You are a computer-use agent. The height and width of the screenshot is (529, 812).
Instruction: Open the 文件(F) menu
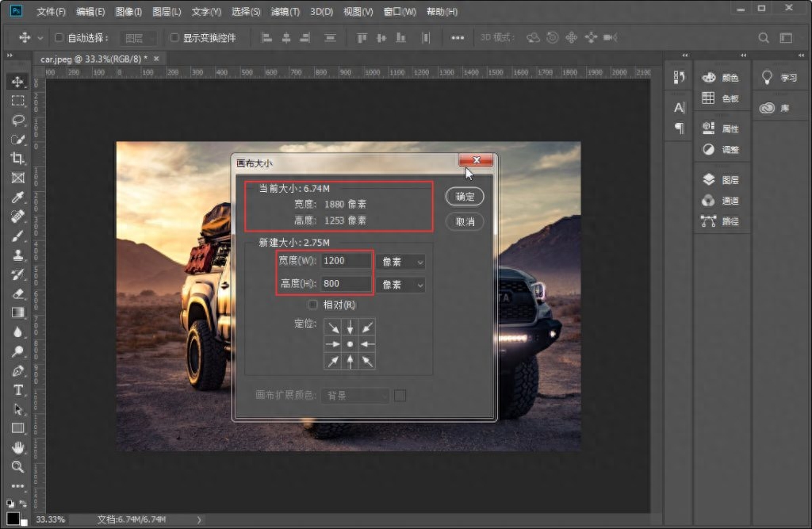[x=52, y=11]
